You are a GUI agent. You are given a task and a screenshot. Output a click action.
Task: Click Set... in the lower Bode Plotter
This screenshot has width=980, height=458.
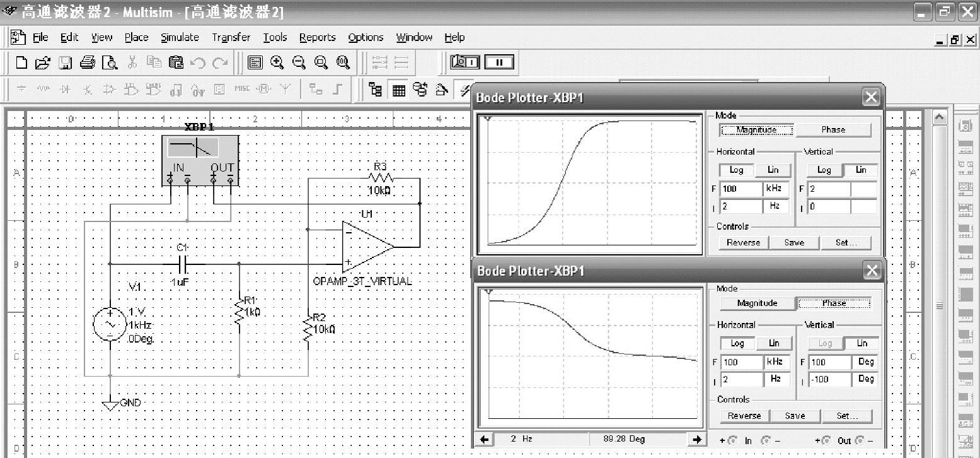coord(847,416)
